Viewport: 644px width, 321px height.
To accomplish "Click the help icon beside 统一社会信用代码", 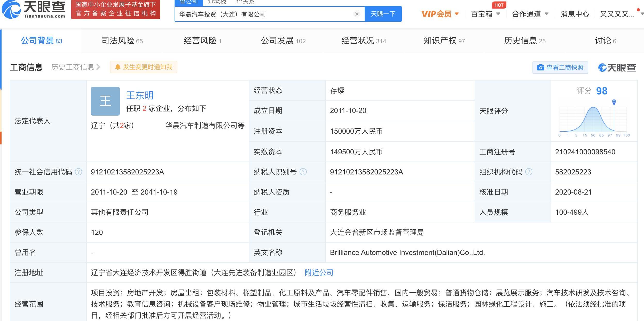I will (x=78, y=172).
